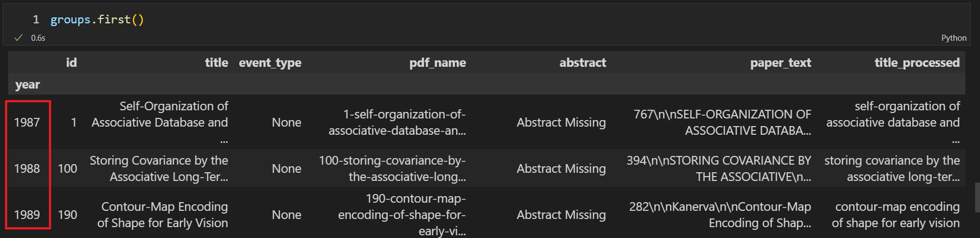Select the Python language mode label

953,38
